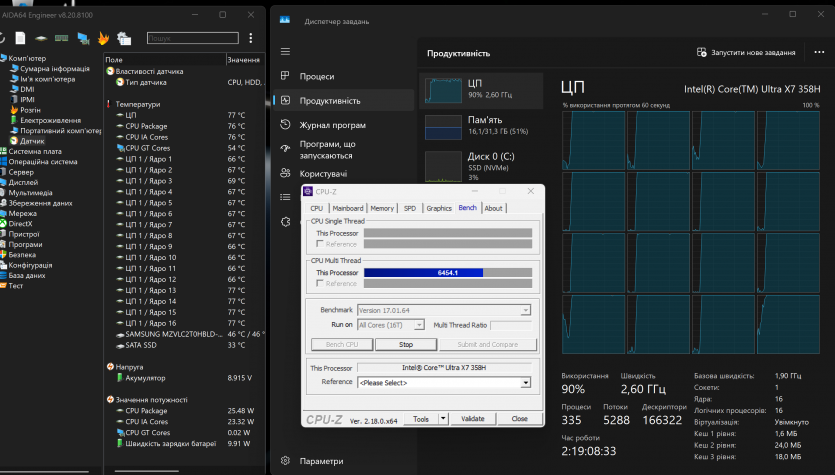Tick the Reference checkbox under CPU Multi Thread

point(320,283)
